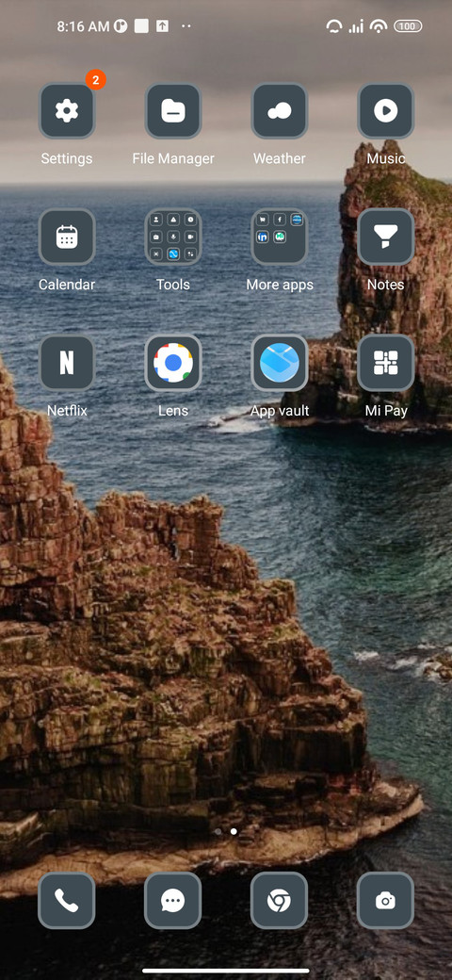452x980 pixels.
Task: Tap the Wi-Fi status icon
Action: tap(379, 26)
